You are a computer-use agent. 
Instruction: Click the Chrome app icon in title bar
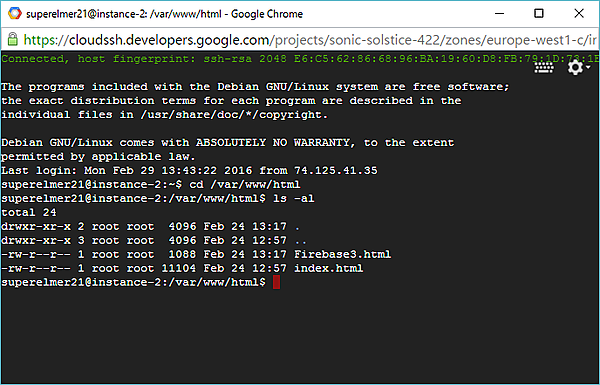pyautogui.click(x=15, y=14)
